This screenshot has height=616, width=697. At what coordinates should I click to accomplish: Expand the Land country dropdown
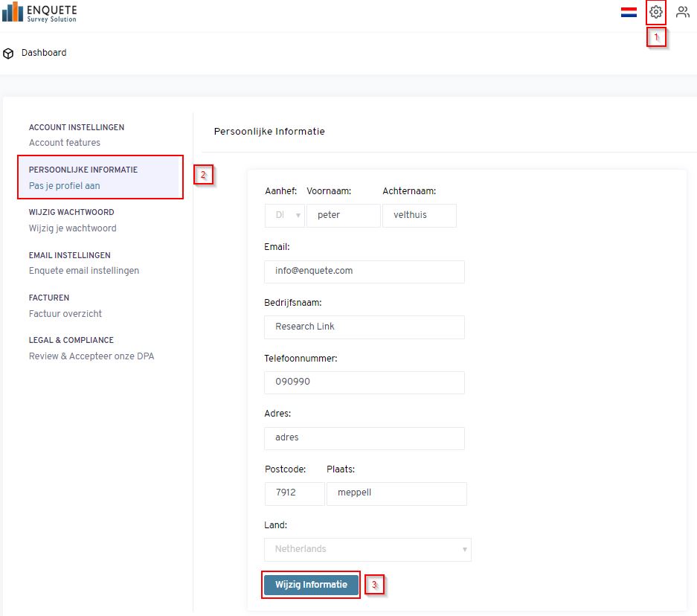[x=367, y=549]
